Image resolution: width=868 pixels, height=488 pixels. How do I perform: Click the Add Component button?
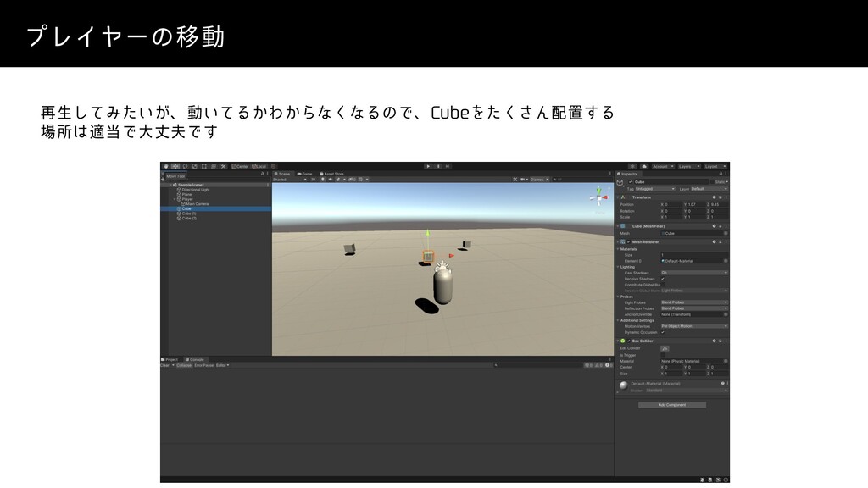click(670, 405)
